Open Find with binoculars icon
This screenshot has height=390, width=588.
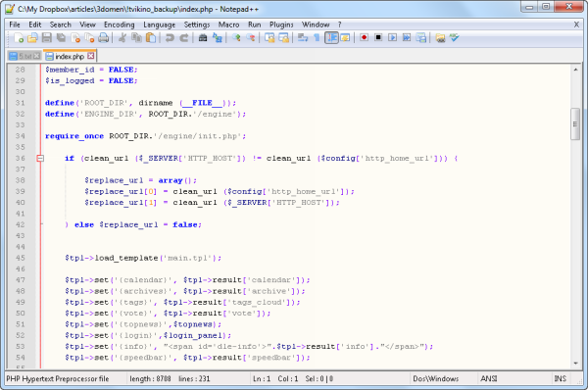tap(203, 37)
